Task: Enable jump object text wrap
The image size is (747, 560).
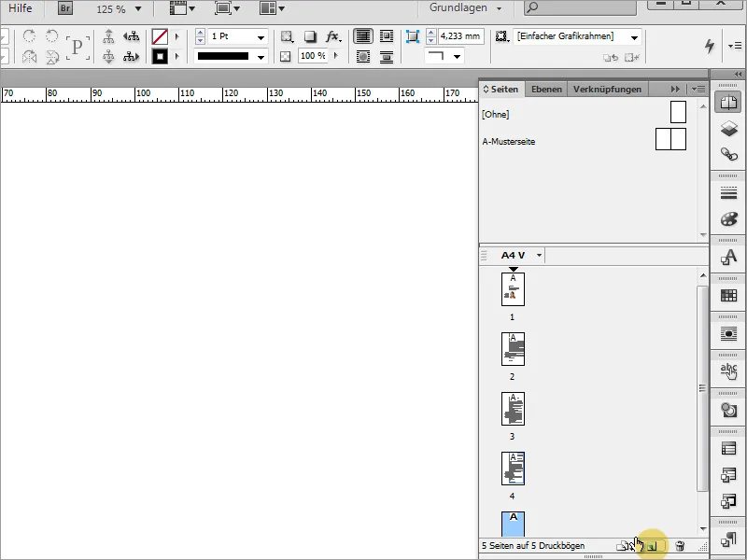Action: (387, 57)
